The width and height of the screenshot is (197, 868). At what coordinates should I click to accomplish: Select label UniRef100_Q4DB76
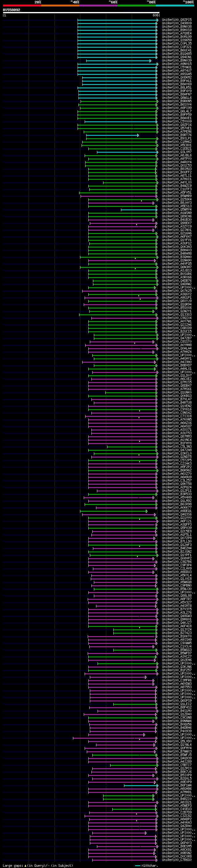pos(177,281)
